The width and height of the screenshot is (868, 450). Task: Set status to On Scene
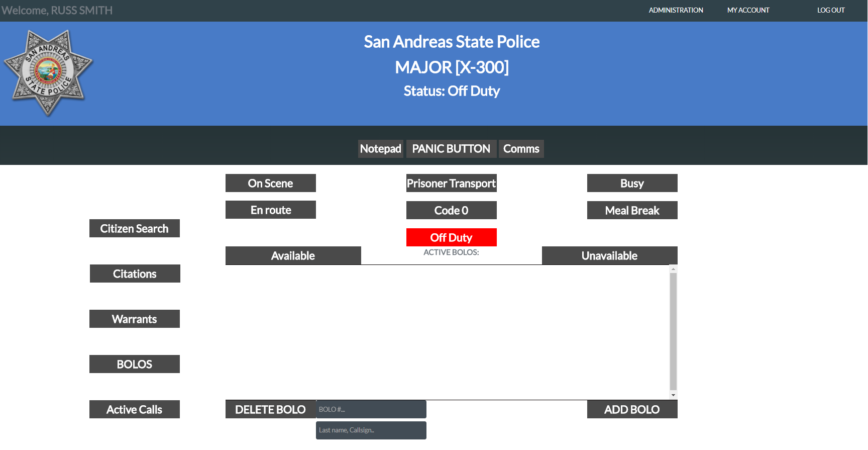[271, 183]
